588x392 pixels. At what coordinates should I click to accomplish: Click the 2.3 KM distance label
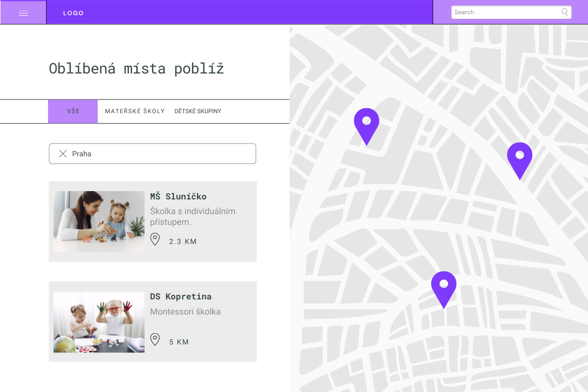[183, 242]
